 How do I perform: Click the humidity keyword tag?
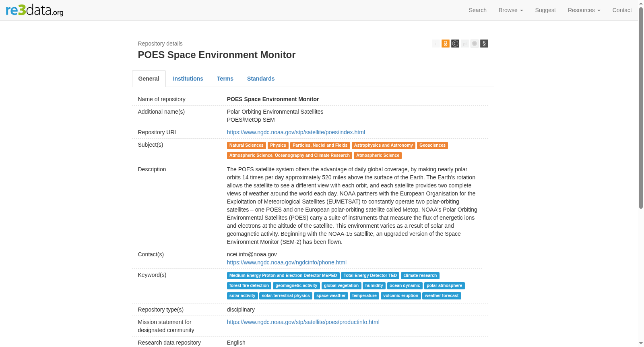pos(374,286)
